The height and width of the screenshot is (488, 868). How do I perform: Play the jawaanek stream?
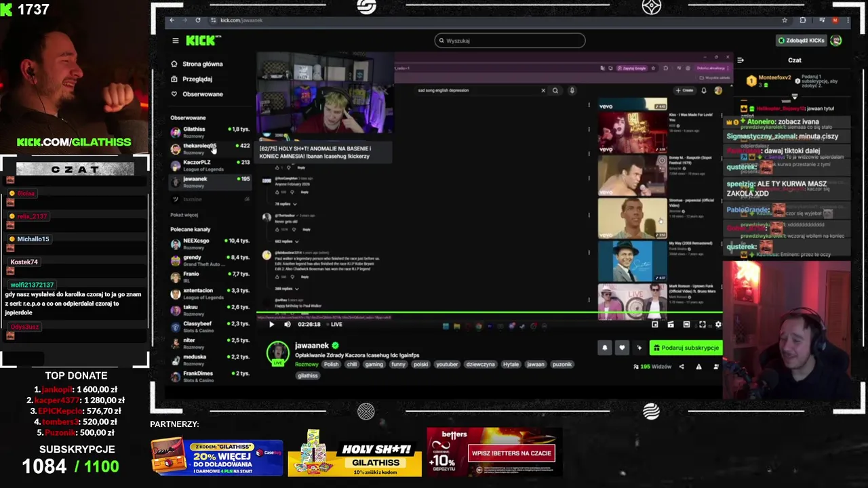click(x=271, y=325)
